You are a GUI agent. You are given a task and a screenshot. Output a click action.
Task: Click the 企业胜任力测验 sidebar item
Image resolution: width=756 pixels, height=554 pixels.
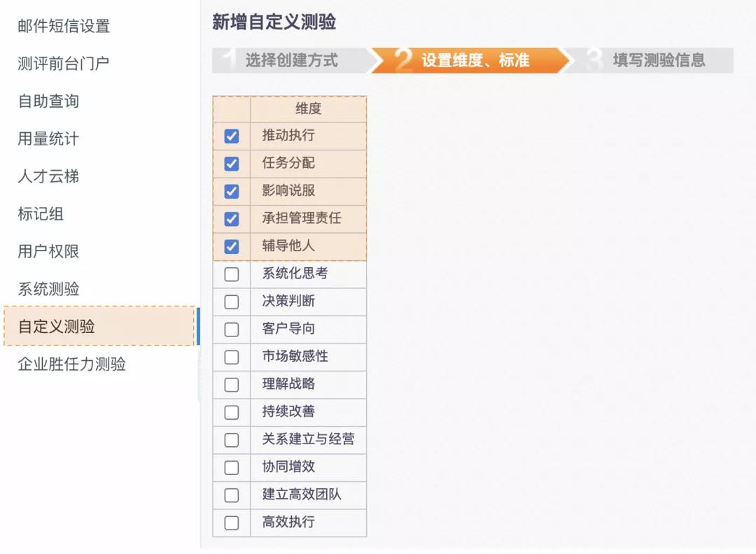coord(71,364)
